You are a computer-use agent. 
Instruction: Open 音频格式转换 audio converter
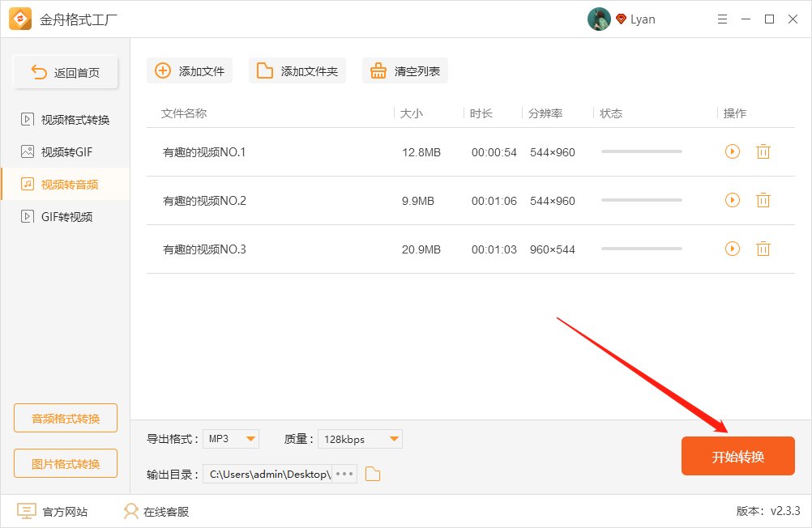click(x=65, y=418)
